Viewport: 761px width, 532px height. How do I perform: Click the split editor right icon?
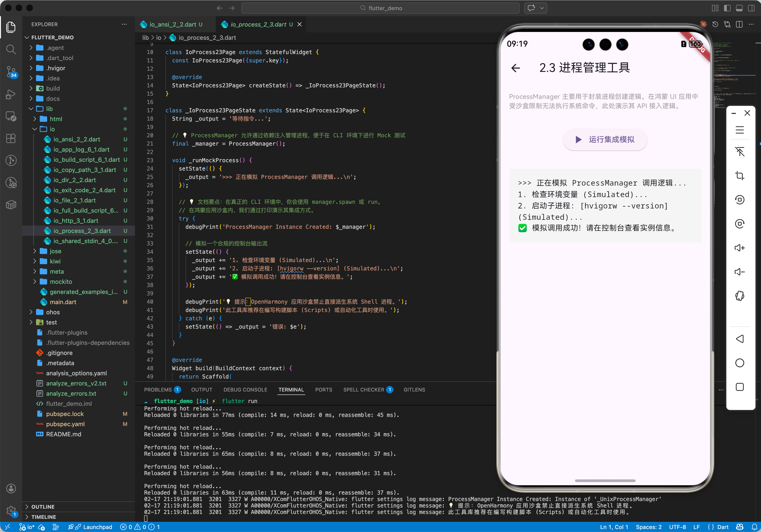(x=739, y=24)
